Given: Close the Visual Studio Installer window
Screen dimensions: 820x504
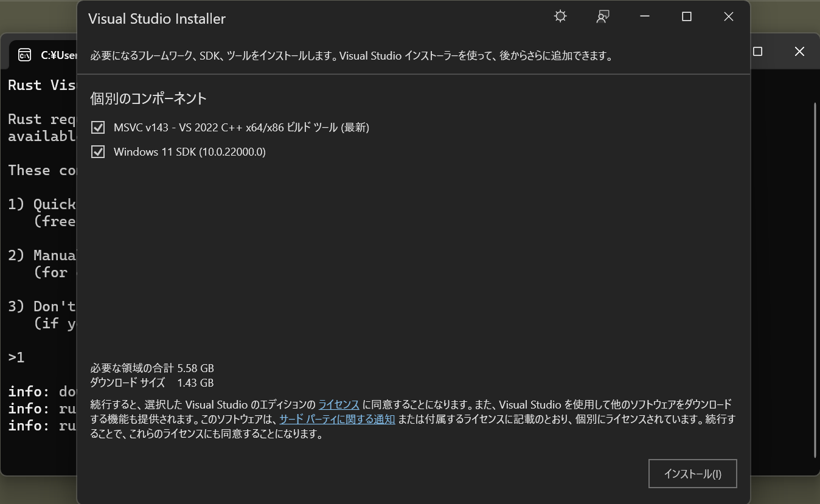Looking at the screenshot, I should 729,17.
